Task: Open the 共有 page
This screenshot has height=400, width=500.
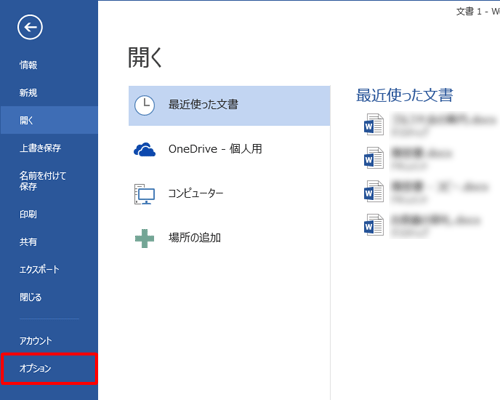Action: 49,242
